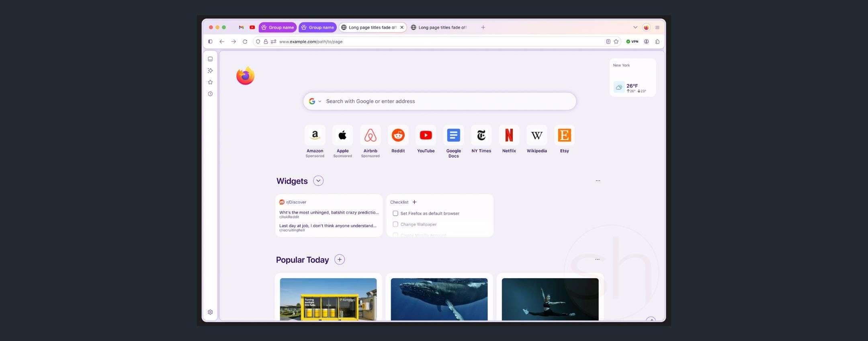This screenshot has width=868, height=341.
Task: Open history from the sidebar clock
Action: [210, 94]
